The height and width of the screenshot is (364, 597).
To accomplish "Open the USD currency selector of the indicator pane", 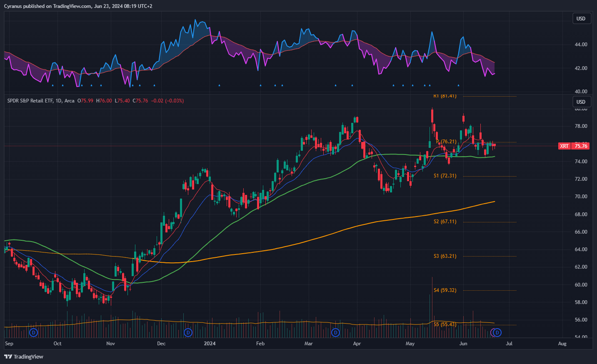I will (581, 18).
